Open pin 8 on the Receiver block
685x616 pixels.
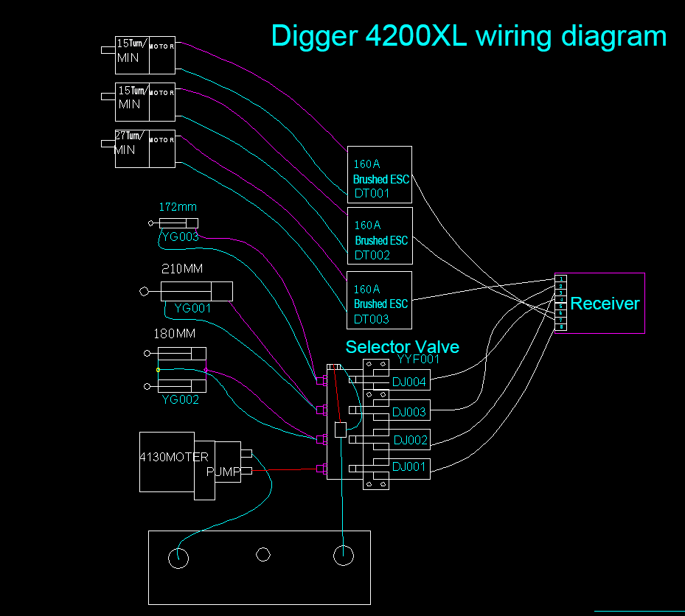point(560,326)
